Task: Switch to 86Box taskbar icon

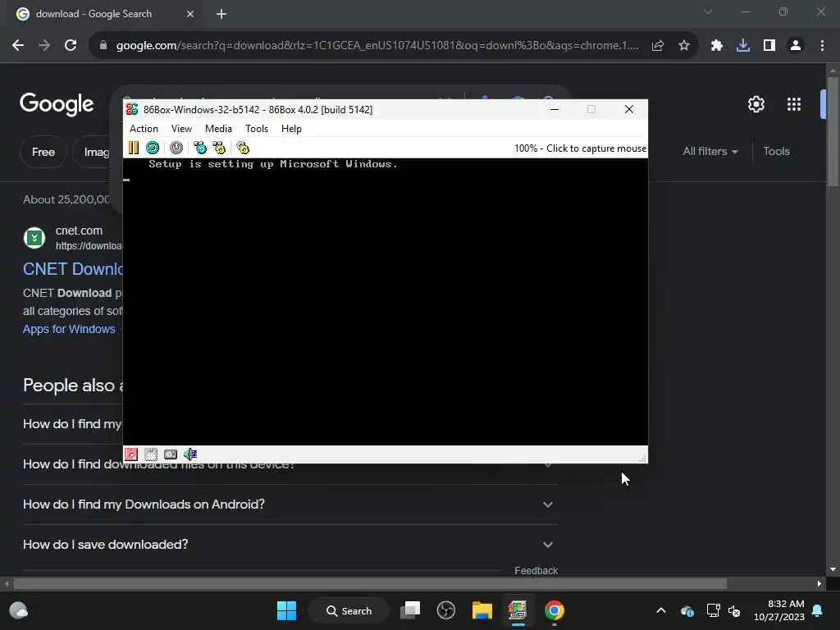Action: coord(518,610)
